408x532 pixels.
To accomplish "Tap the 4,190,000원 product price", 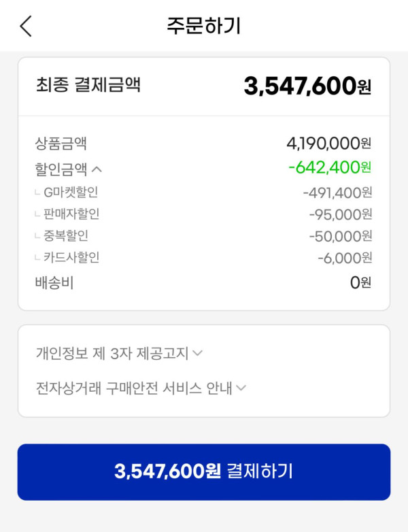I will pyautogui.click(x=329, y=144).
